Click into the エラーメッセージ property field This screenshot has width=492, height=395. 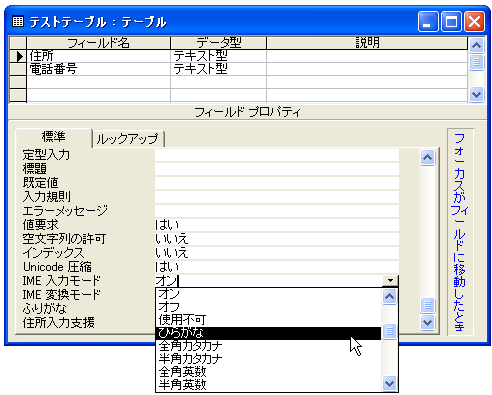coord(277,211)
